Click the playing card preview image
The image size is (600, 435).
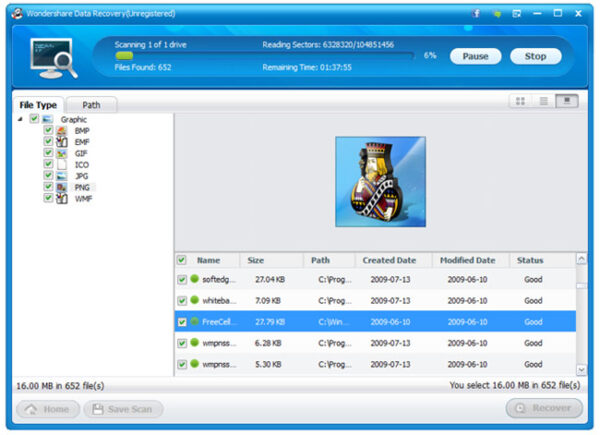pyautogui.click(x=380, y=181)
